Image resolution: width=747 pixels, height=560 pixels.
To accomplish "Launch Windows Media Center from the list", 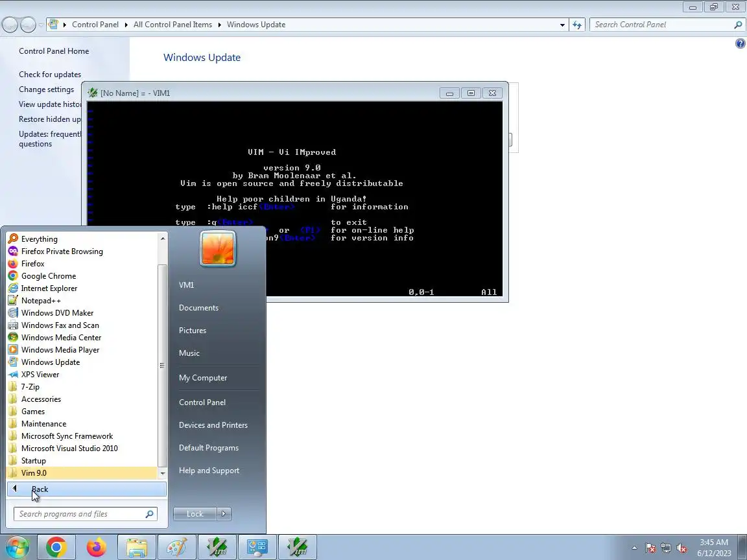I will (82, 338).
